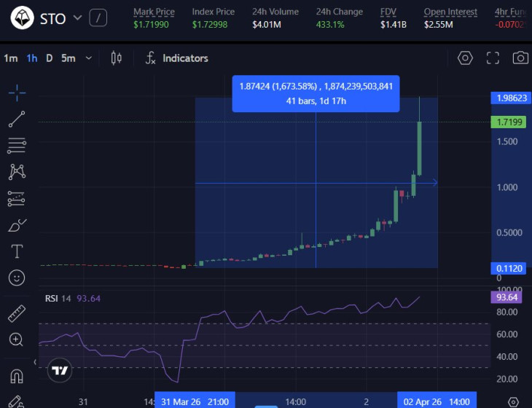This screenshot has width=532, height=408.
Task: Click the 24h Volume value $4.01M
Action: point(267,25)
